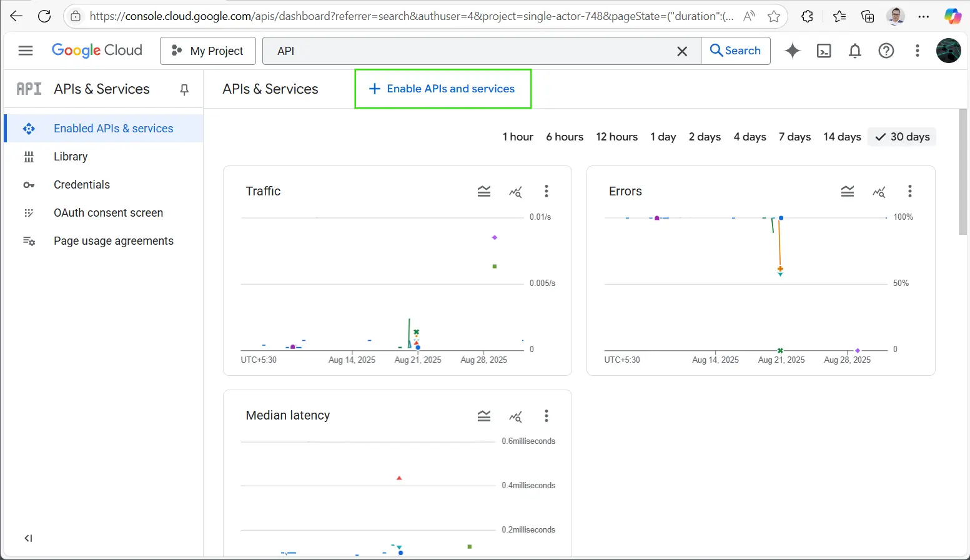Open the notifications bell

pos(855,51)
